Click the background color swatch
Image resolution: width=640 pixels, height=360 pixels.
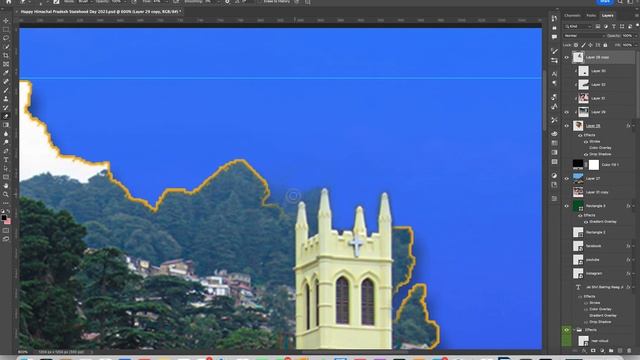click(7, 221)
